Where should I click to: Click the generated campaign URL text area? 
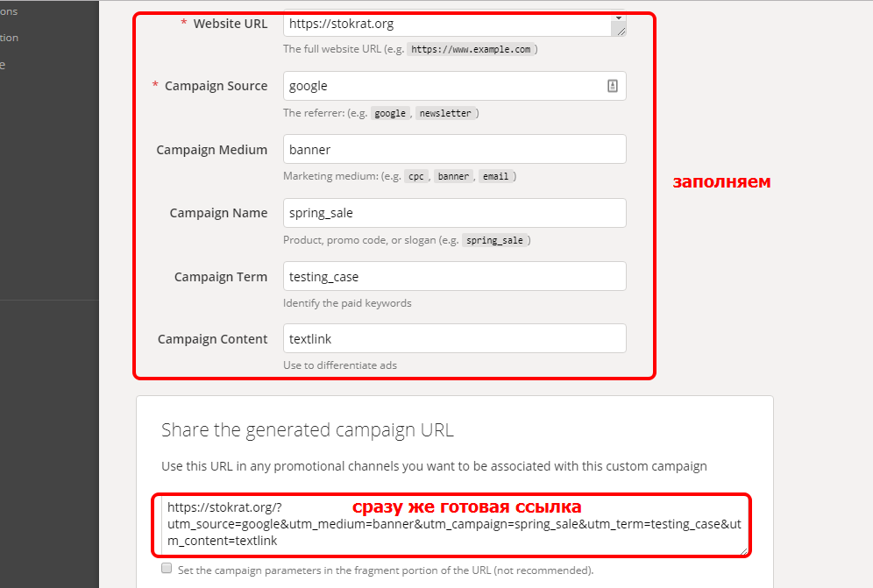pos(454,526)
